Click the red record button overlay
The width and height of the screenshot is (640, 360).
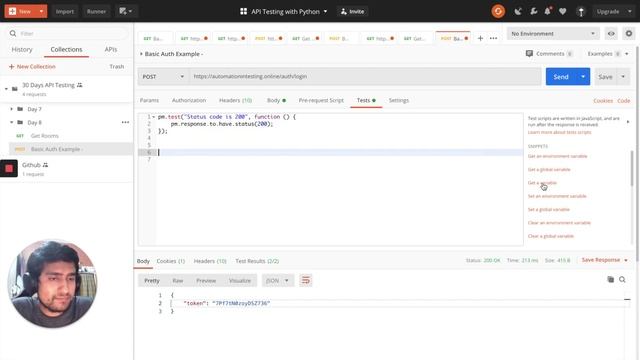[9, 168]
